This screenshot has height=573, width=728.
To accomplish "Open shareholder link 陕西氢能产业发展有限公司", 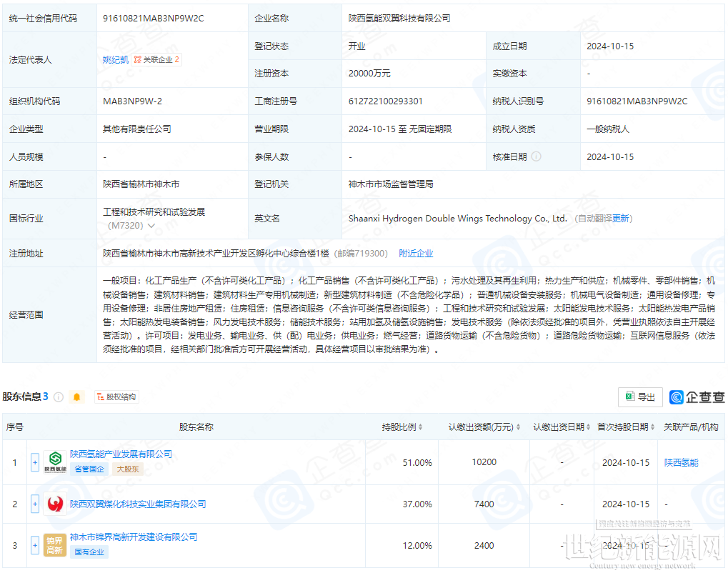I will pyautogui.click(x=121, y=454).
